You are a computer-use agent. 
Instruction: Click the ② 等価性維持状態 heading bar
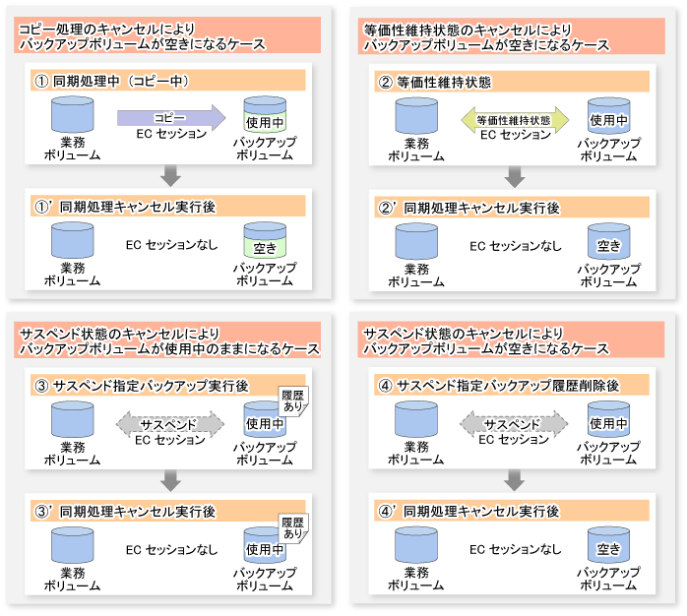(x=513, y=80)
